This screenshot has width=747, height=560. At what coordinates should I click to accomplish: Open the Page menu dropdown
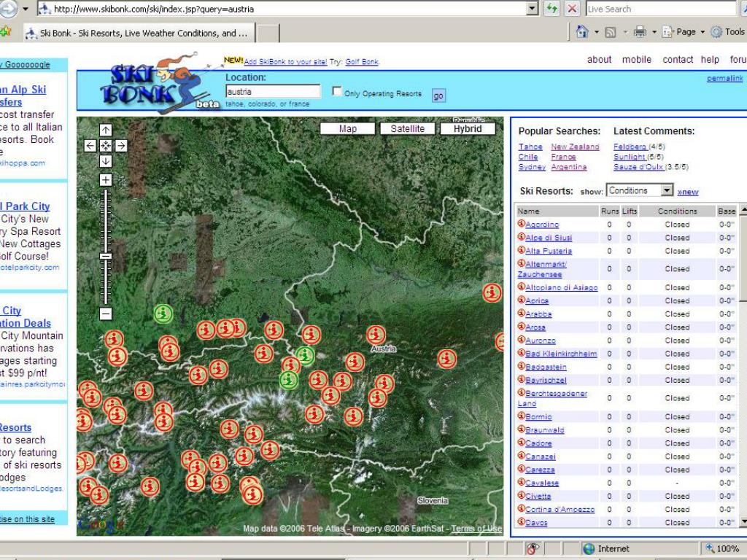(x=684, y=32)
